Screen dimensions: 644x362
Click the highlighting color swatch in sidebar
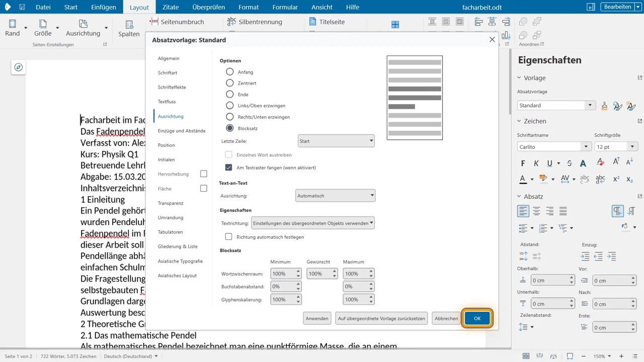pos(543,179)
